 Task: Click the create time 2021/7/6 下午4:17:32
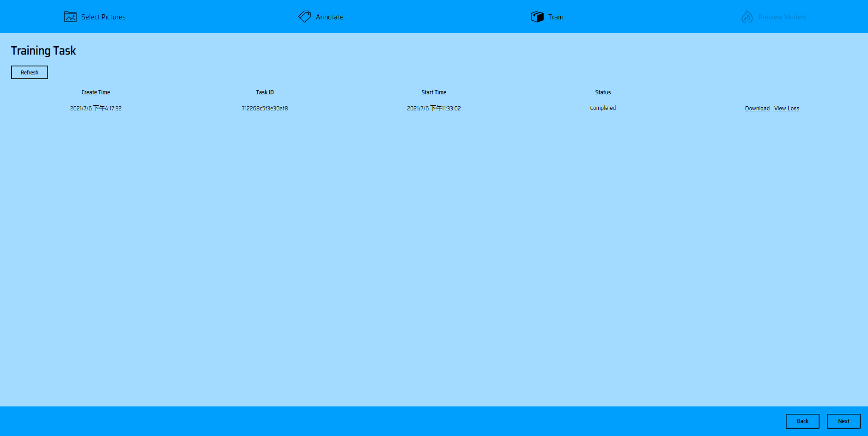coord(96,109)
